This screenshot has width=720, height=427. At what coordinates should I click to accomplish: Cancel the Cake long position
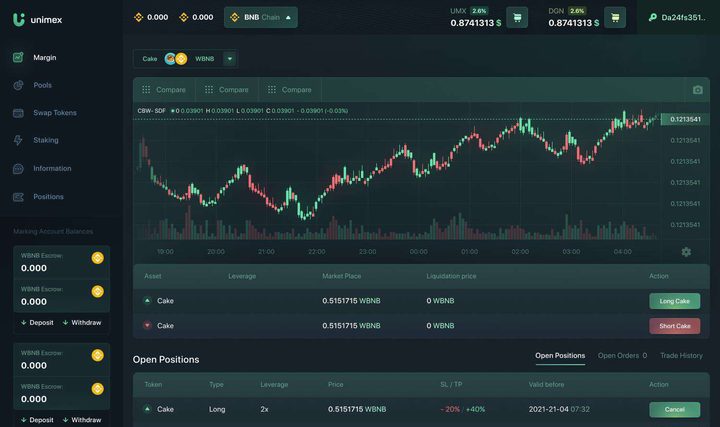pos(675,410)
